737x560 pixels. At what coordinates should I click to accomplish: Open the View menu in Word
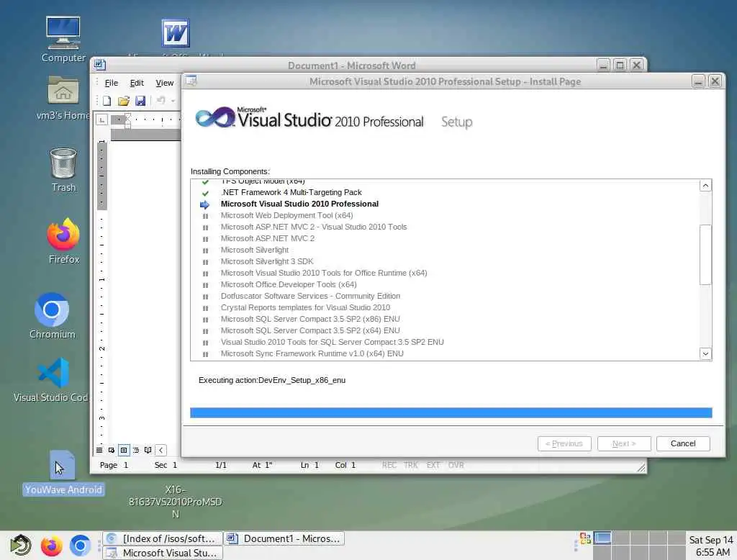coord(165,83)
